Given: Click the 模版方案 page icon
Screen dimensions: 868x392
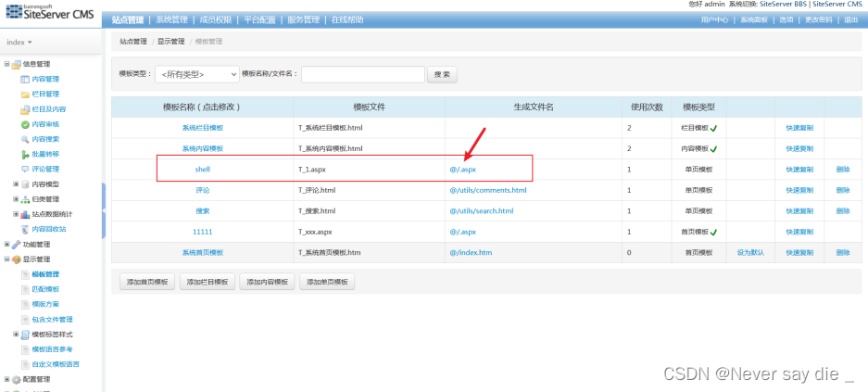Looking at the screenshot, I should tap(25, 304).
